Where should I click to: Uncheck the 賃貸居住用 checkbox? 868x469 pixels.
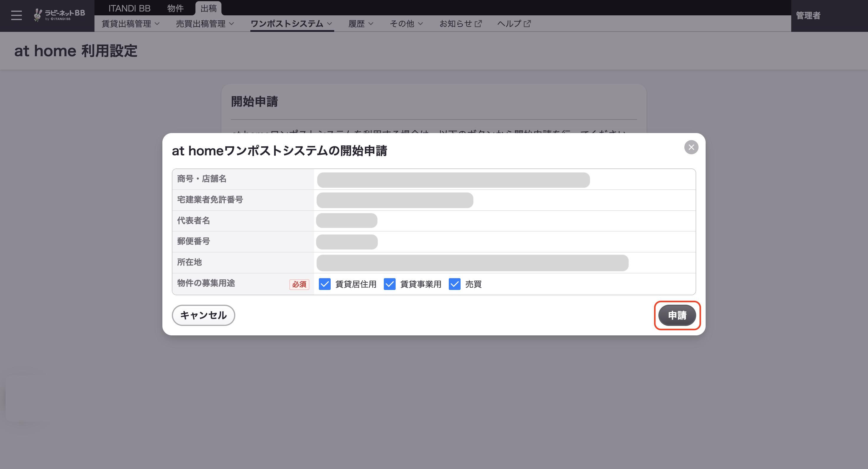[324, 284]
